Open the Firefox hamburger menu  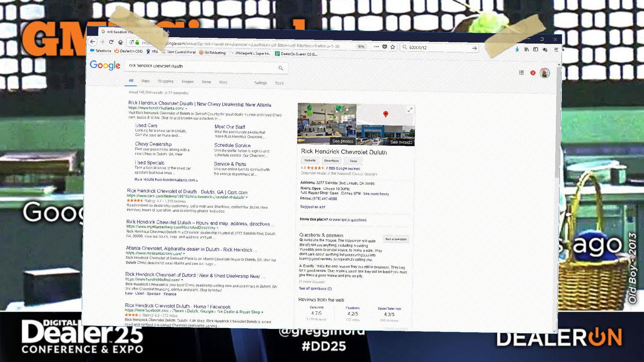pos(556,50)
